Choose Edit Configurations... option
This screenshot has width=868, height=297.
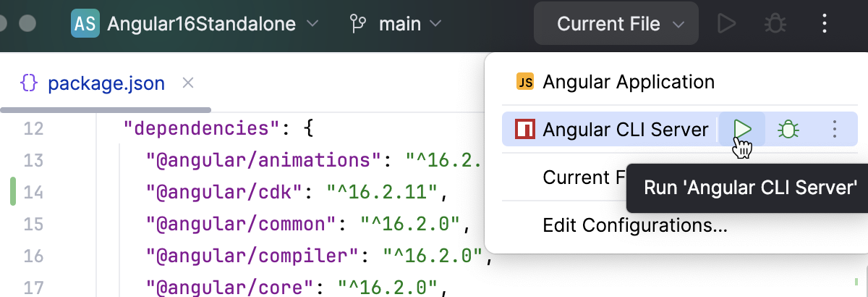634,225
